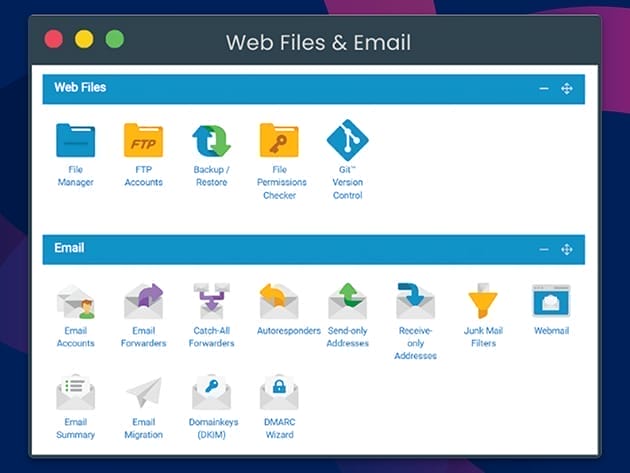Start Email Migration paper plane icon
Viewport: 630px width, 473px height.
tap(143, 393)
